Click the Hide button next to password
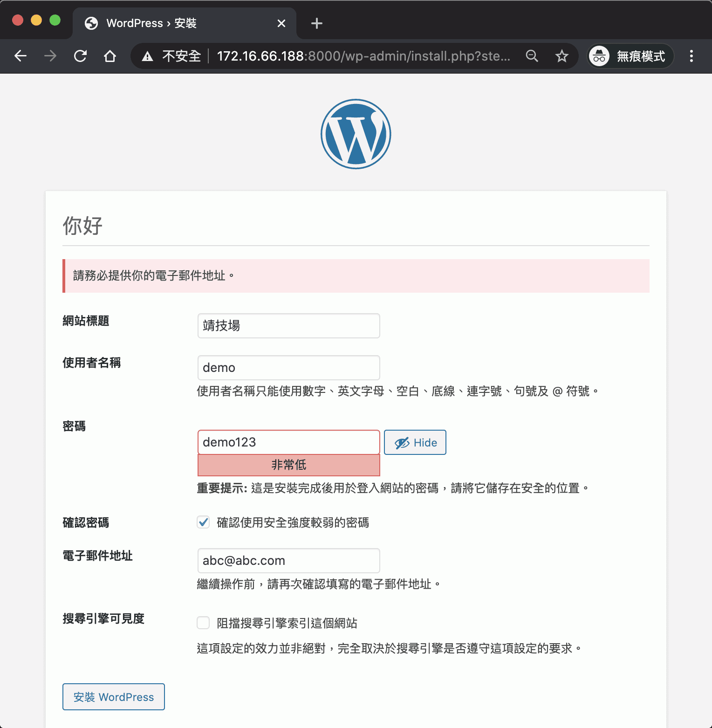712x728 pixels. pos(415,442)
